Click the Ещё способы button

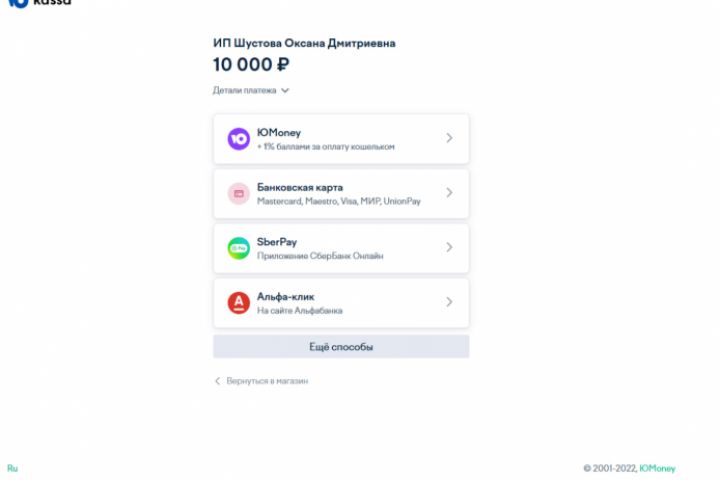click(x=341, y=346)
